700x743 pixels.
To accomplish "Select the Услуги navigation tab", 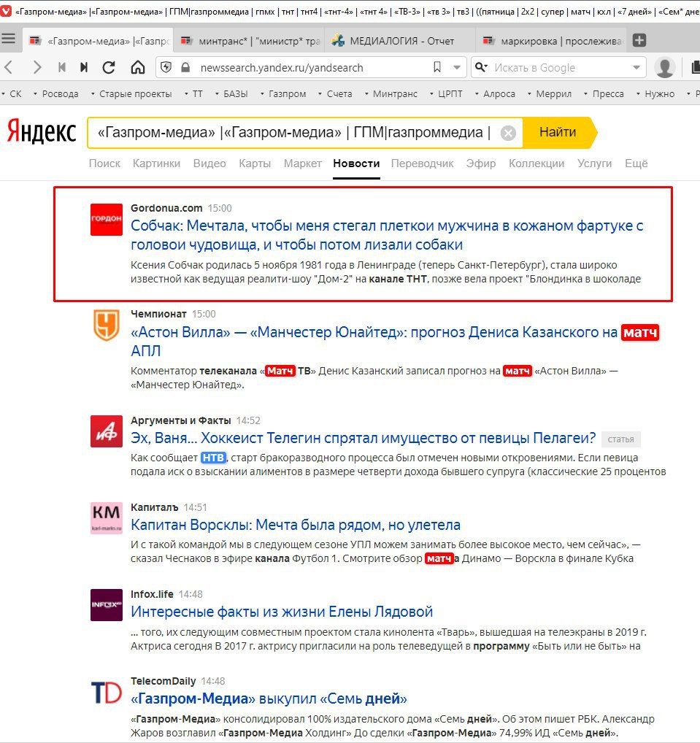I will pos(594,163).
